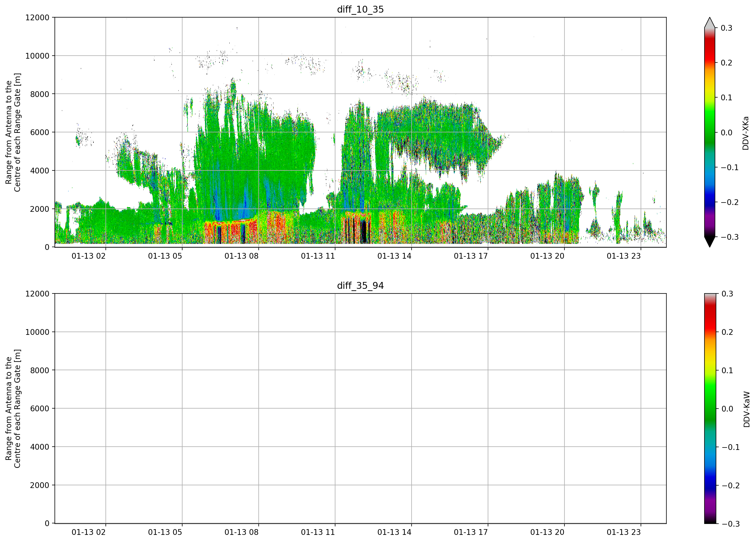
Task: Click the diff_10_35 plot title
Action: point(360,9)
